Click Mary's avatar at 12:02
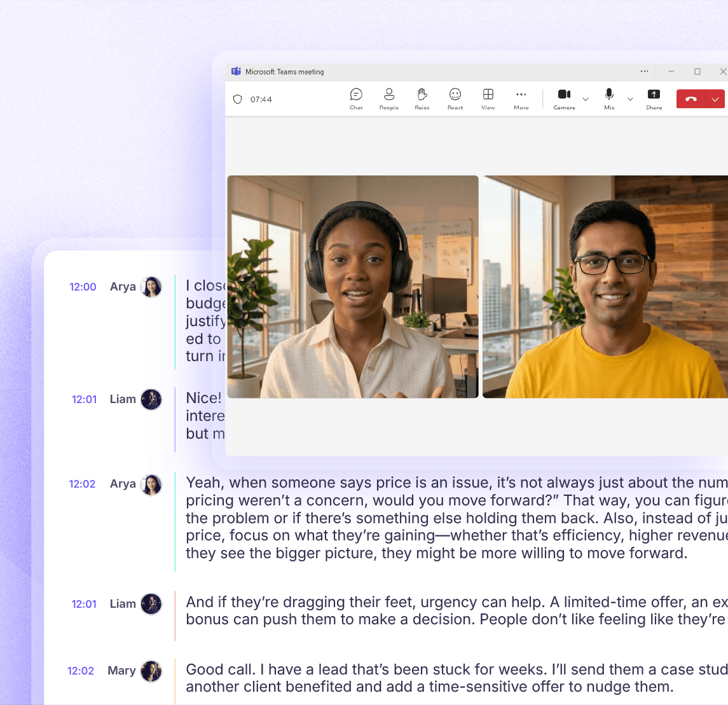This screenshot has height=705, width=728. [x=151, y=671]
